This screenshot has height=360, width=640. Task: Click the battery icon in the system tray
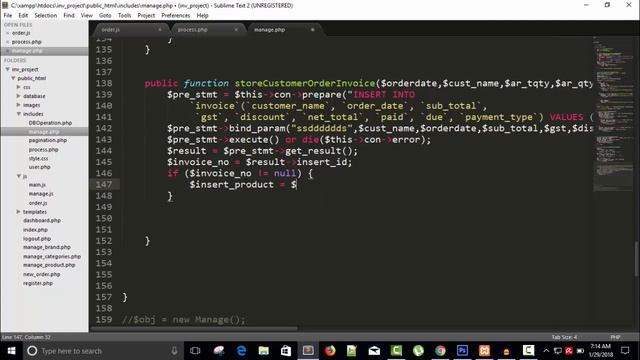(580, 351)
